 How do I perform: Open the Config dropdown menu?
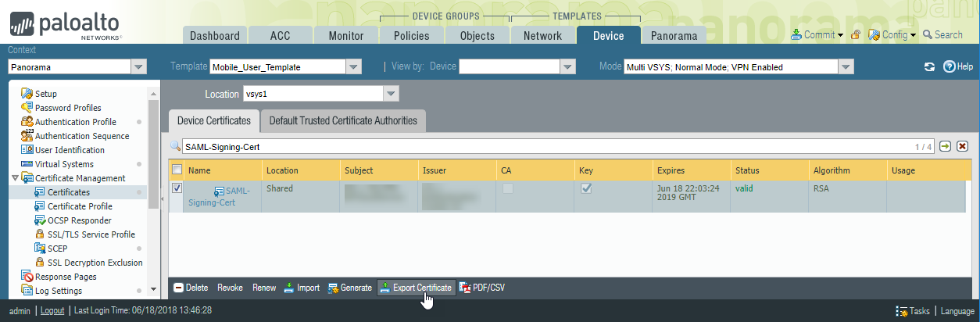click(x=891, y=34)
